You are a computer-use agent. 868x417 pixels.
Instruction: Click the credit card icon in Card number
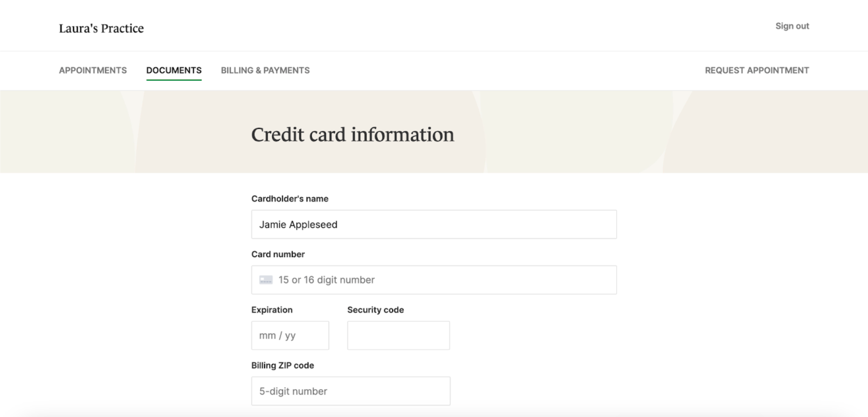coord(266,280)
